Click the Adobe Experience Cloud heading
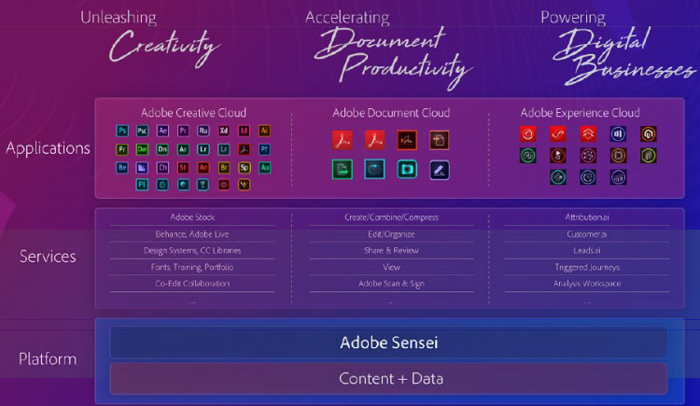This screenshot has width=700, height=406. click(x=580, y=113)
